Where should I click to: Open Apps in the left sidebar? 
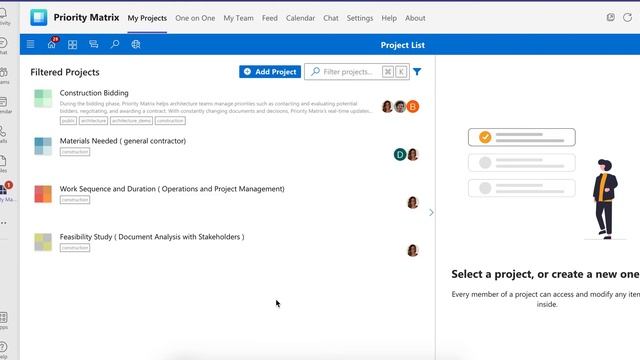4,320
